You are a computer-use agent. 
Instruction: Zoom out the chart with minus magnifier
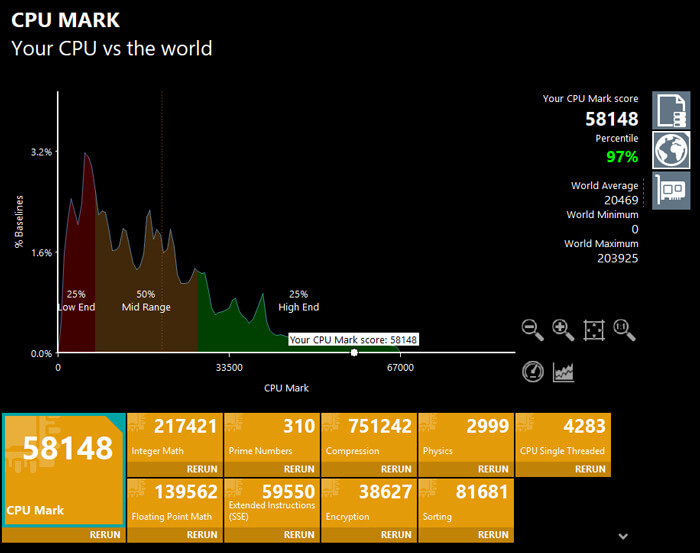coord(533,329)
